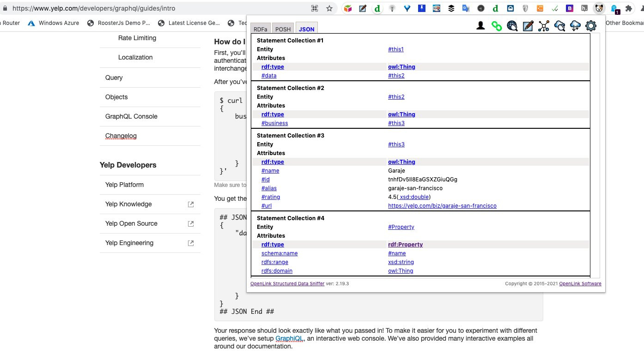Click the network graph nodes icon

tap(544, 26)
